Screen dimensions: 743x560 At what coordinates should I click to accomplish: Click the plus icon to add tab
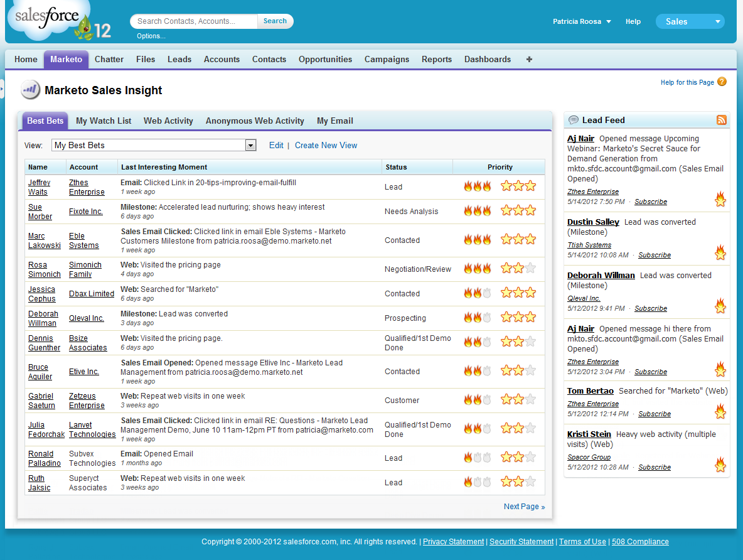click(x=529, y=59)
